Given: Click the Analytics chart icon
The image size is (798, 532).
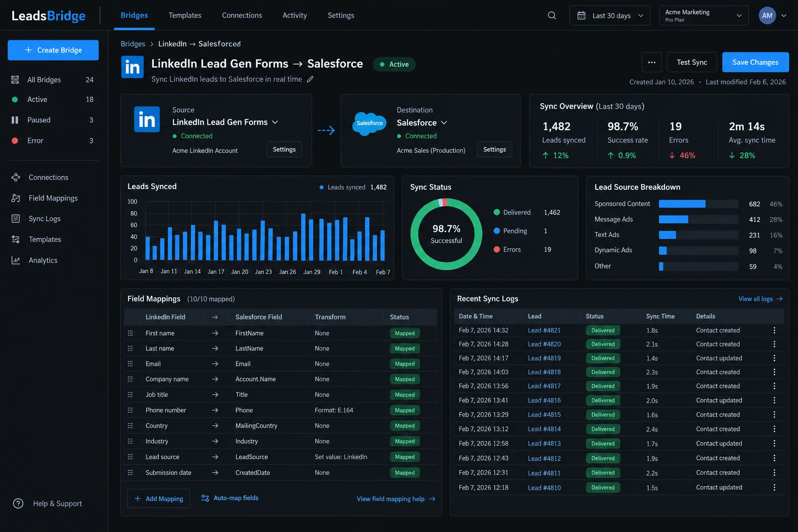Looking at the screenshot, I should click(16, 260).
